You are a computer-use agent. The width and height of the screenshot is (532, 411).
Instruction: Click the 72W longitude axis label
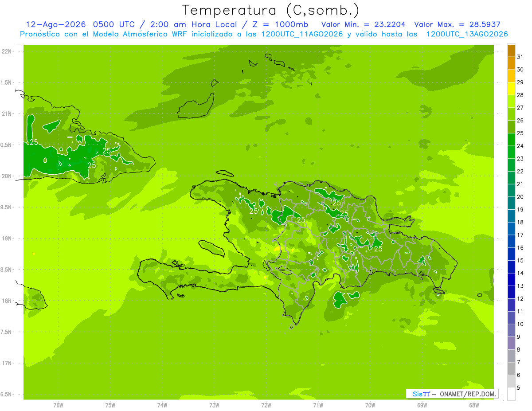pos(266,405)
